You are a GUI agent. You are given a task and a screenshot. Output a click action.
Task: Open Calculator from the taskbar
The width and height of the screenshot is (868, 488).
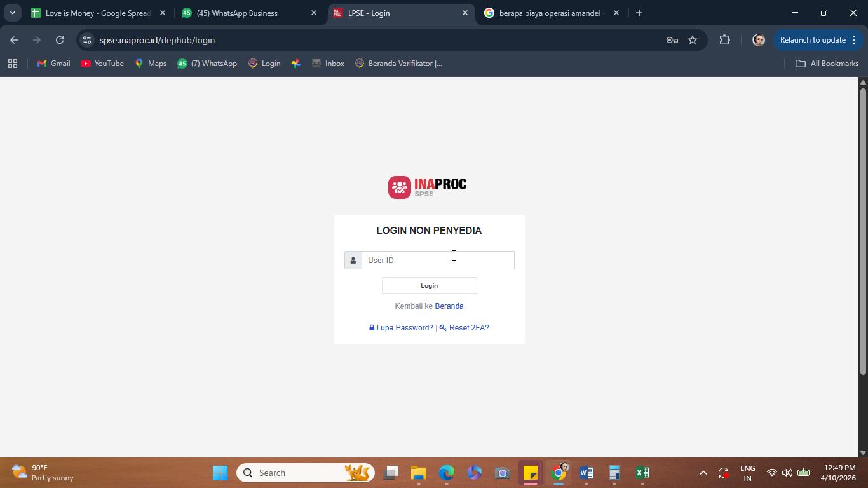point(614,473)
